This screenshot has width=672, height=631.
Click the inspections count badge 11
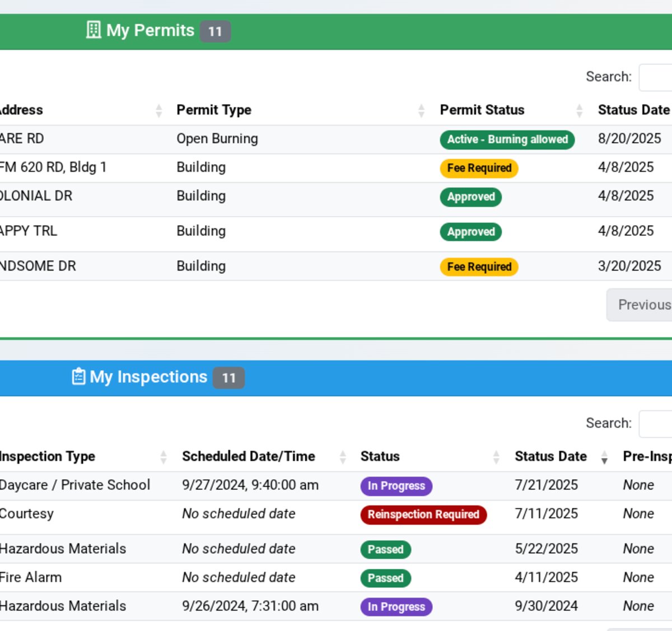tap(228, 378)
